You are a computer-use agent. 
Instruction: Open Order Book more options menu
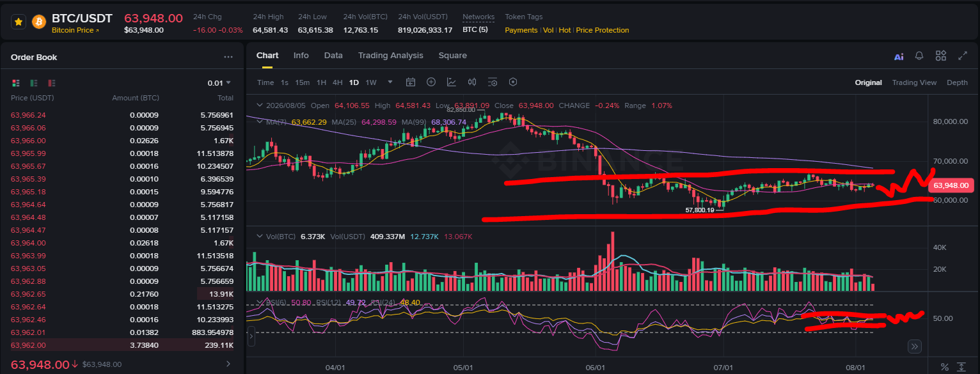(228, 57)
